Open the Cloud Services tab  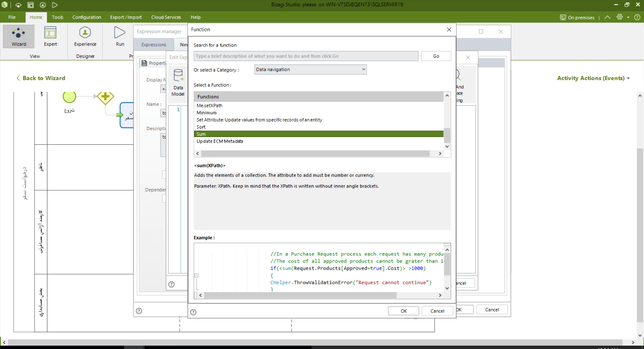tap(166, 17)
